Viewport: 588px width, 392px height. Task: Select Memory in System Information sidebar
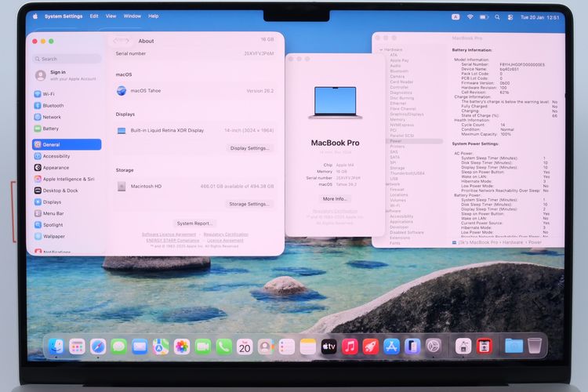(x=397, y=120)
